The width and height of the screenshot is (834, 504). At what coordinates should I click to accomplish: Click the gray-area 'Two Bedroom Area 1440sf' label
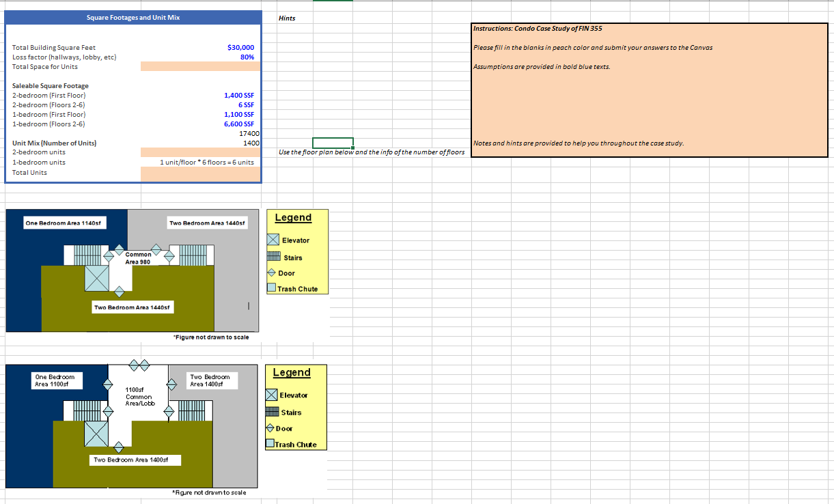(208, 223)
